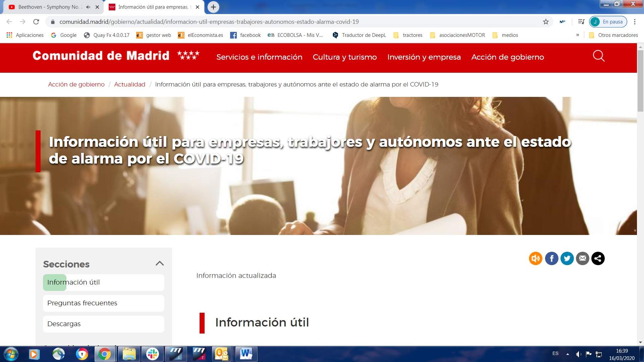Image resolution: width=644 pixels, height=362 pixels.
Task: Click ES language indicator in tray
Action: click(555, 354)
